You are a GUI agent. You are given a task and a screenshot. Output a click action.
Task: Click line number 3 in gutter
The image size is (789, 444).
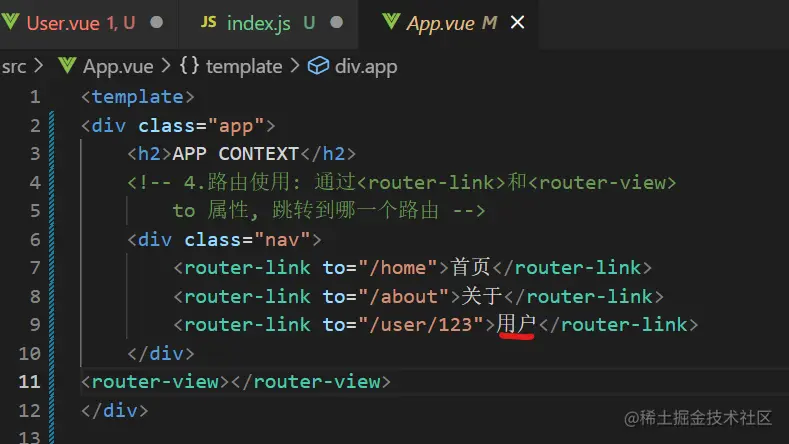click(35, 154)
